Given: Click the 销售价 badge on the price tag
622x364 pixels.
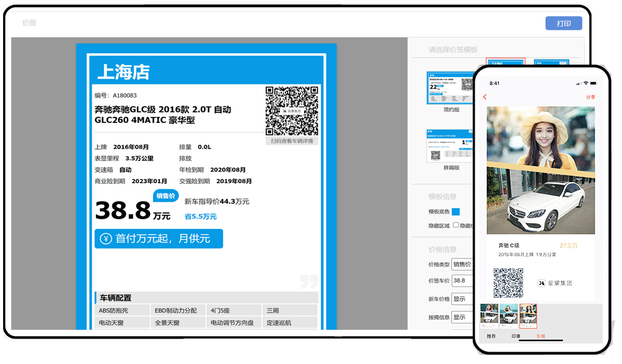Looking at the screenshot, I should (x=166, y=196).
